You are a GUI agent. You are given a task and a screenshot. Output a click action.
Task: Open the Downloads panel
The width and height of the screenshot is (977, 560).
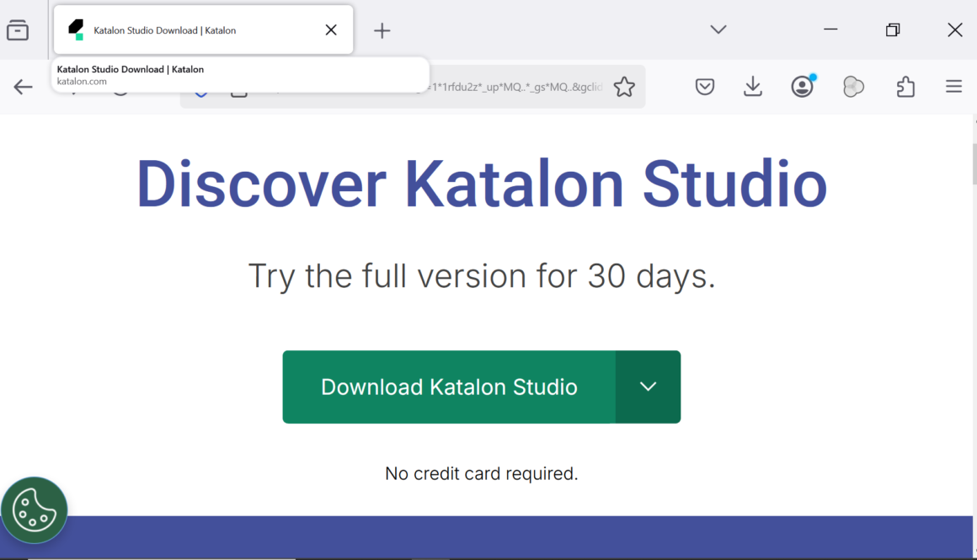753,86
